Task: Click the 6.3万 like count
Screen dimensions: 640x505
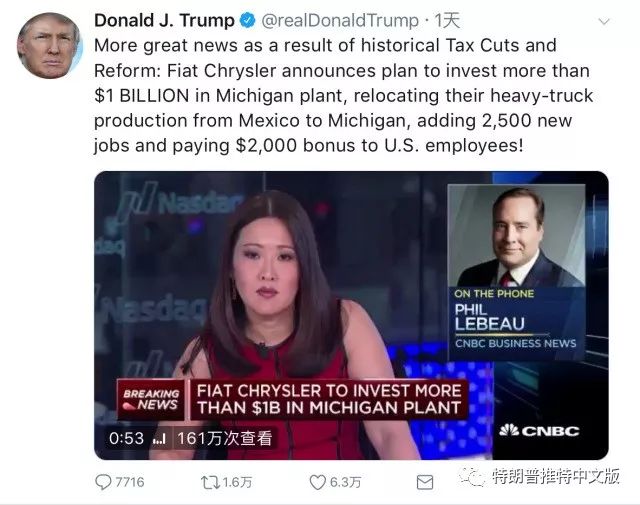Action: pyautogui.click(x=345, y=483)
